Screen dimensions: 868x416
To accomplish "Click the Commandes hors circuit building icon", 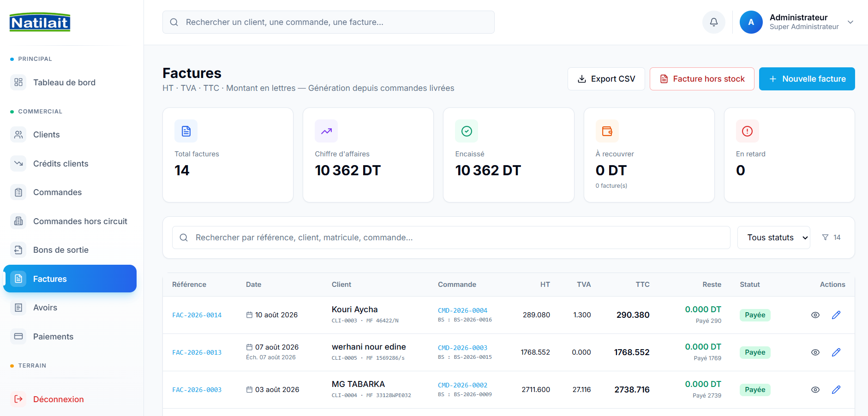I will pyautogui.click(x=18, y=221).
